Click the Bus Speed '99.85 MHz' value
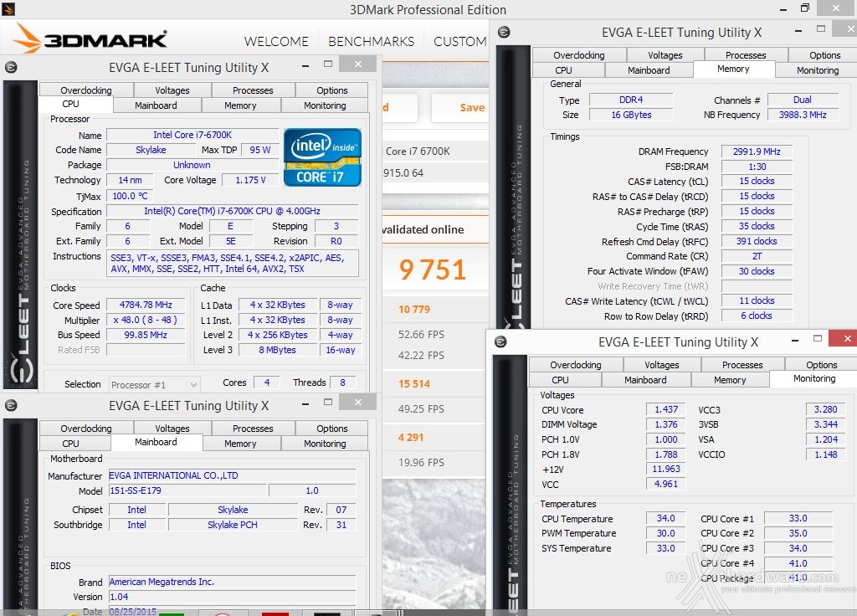Viewport: 857px width, 616px height. 146,335
